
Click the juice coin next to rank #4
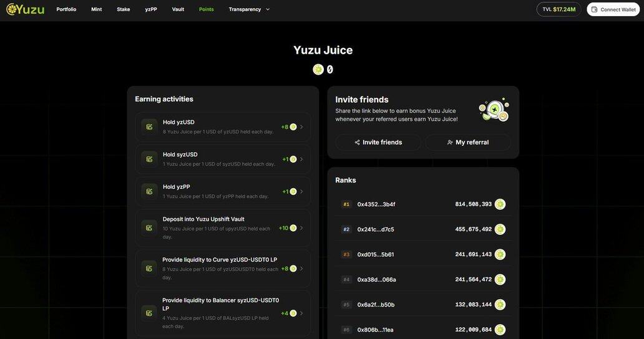click(500, 280)
